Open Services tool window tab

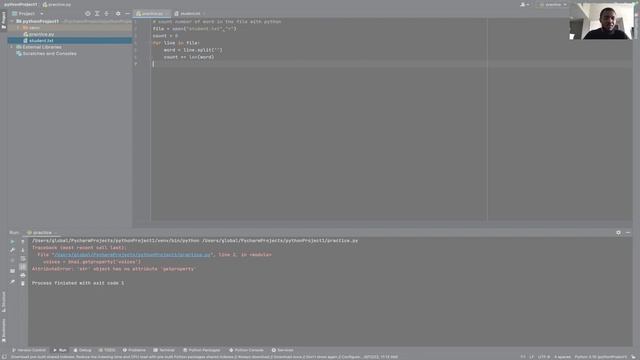283,350
